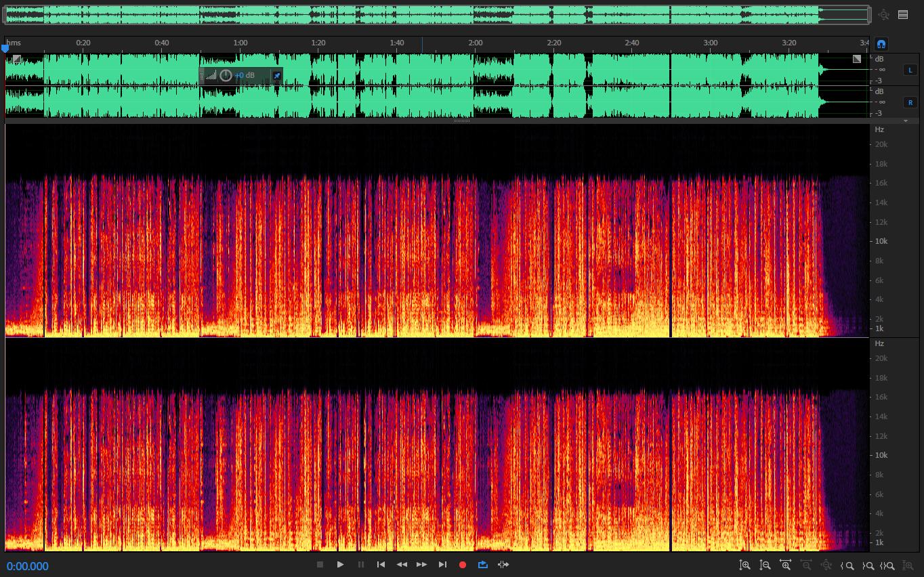924x577 pixels.
Task: Click the spectral display divider handle
Action: tap(461, 121)
